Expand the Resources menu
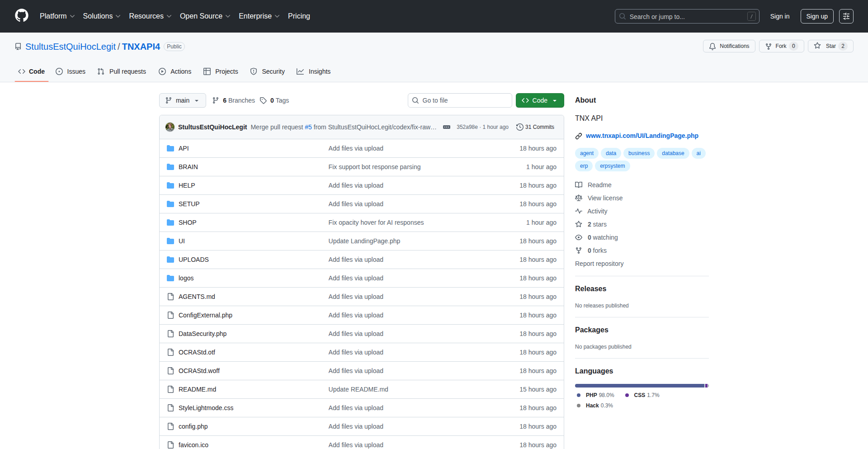 (x=150, y=16)
